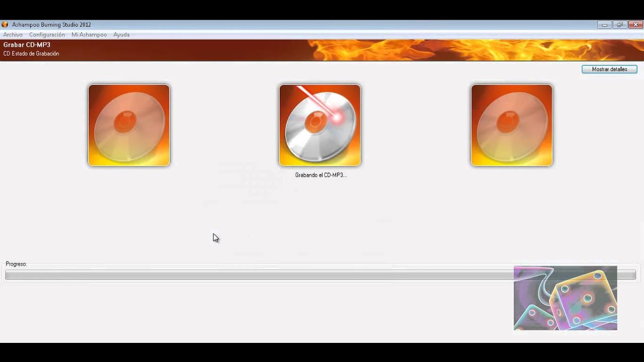Click the Ashampoo Burning Studio title bar icon
644x362 pixels.
[x=5, y=25]
